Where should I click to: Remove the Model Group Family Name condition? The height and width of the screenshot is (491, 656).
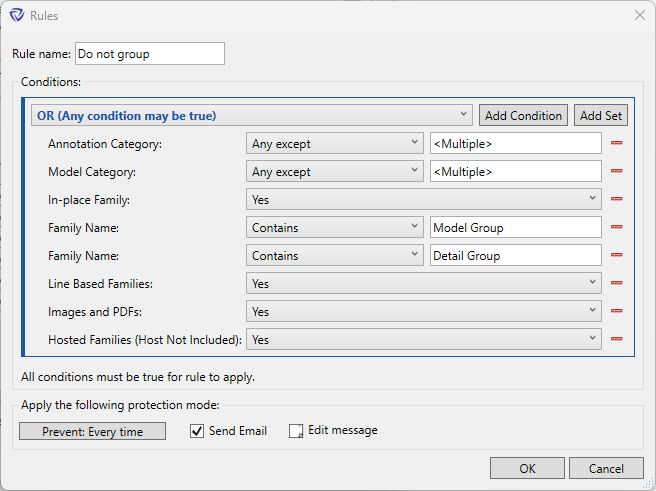[x=616, y=227]
